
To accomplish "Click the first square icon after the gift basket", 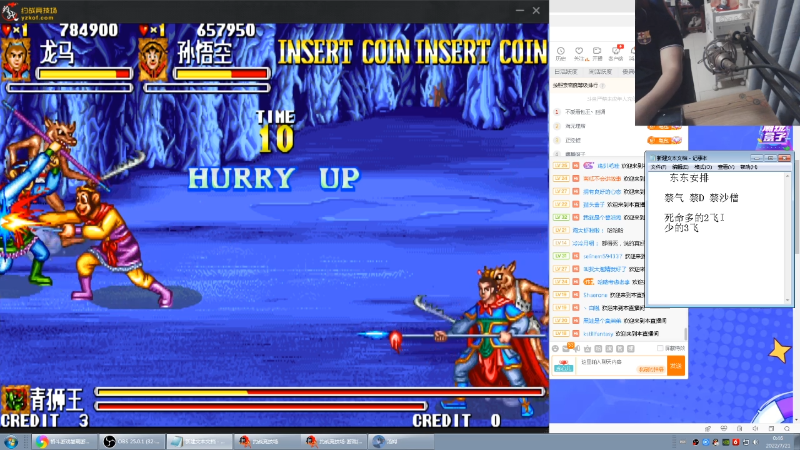I will (598, 348).
